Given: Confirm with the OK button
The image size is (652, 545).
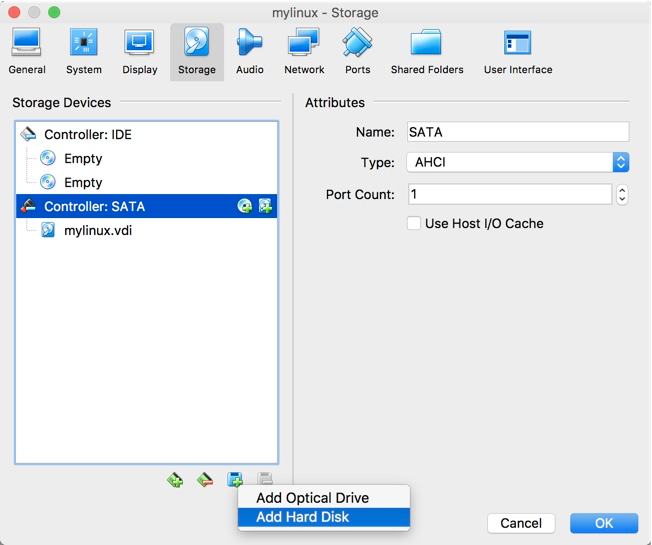Looking at the screenshot, I should (x=604, y=523).
